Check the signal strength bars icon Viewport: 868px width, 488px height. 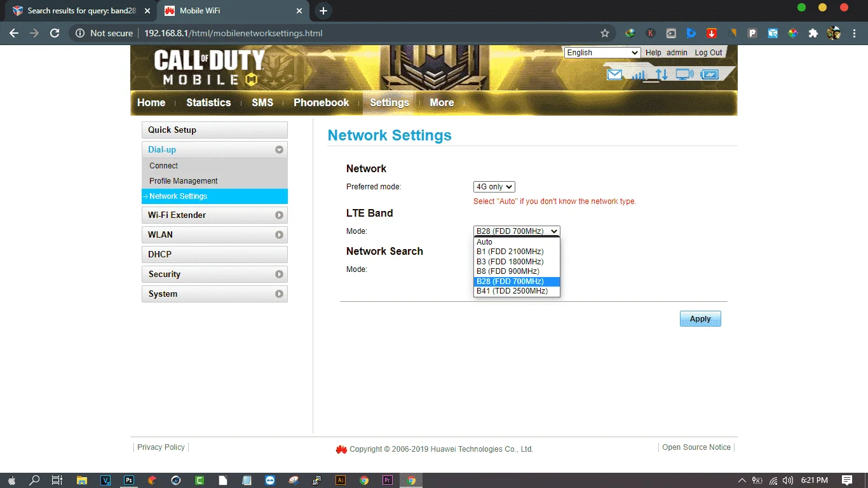point(639,74)
